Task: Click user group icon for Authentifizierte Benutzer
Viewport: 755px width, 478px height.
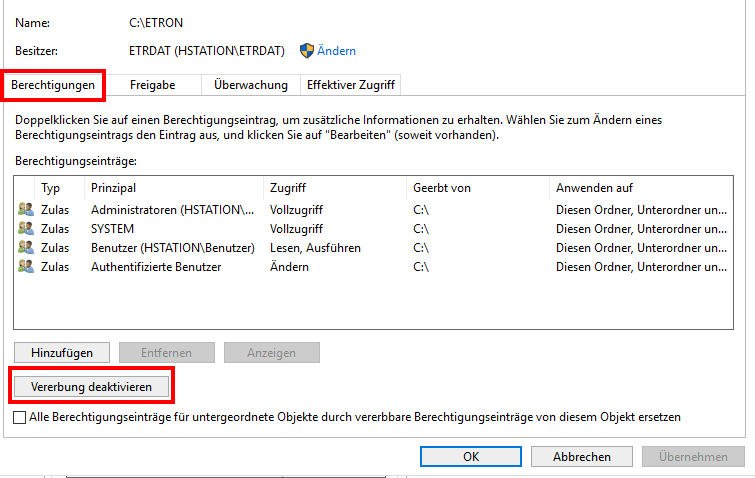Action: pyautogui.click(x=26, y=267)
